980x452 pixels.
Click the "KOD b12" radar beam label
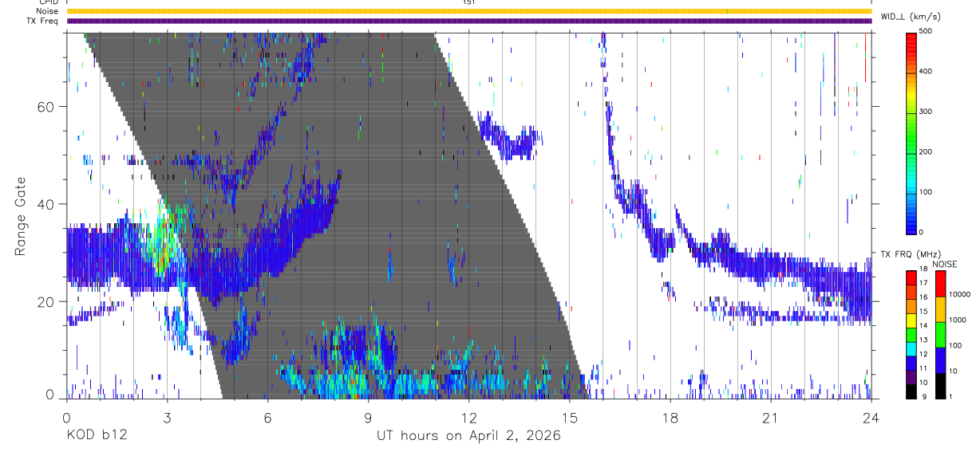pos(96,436)
